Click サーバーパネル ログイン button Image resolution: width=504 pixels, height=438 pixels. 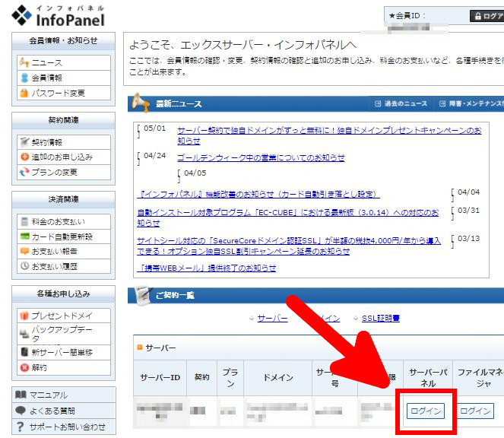tap(426, 411)
